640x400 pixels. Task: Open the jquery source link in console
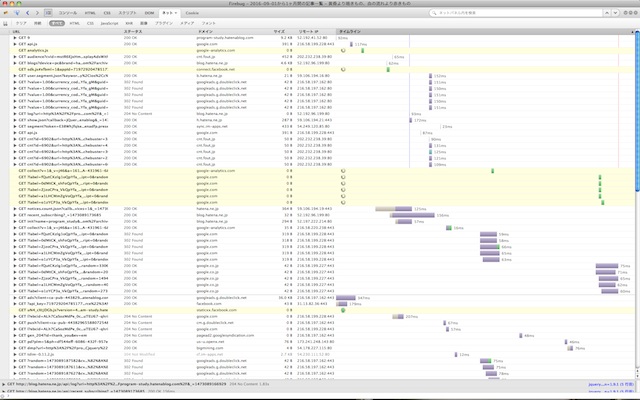[x=611, y=384]
